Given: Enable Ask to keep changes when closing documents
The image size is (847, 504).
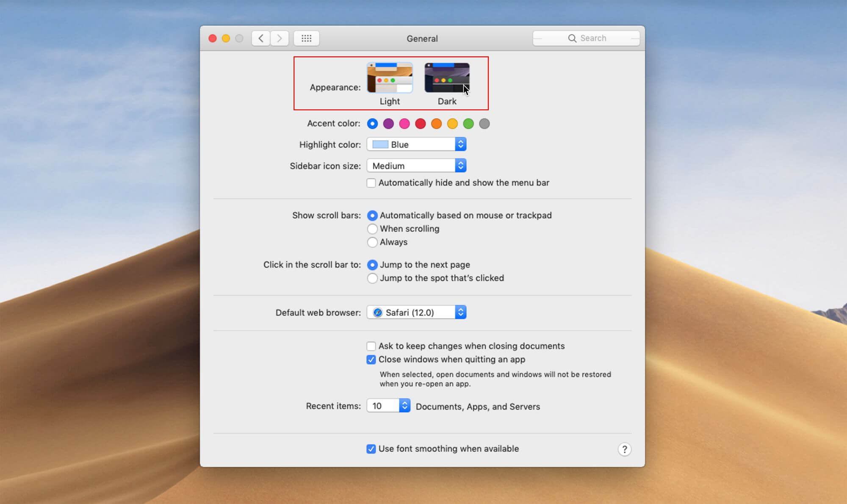Looking at the screenshot, I should coord(371,346).
